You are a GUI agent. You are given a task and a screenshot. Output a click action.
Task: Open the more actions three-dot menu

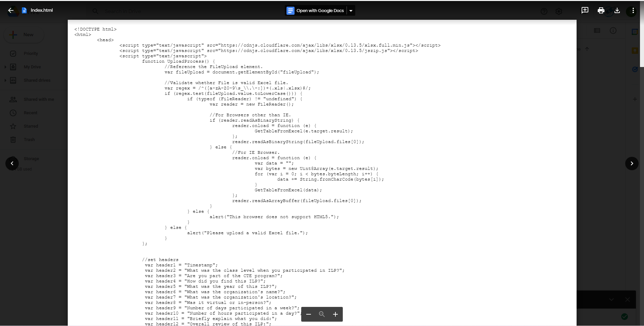point(633,10)
